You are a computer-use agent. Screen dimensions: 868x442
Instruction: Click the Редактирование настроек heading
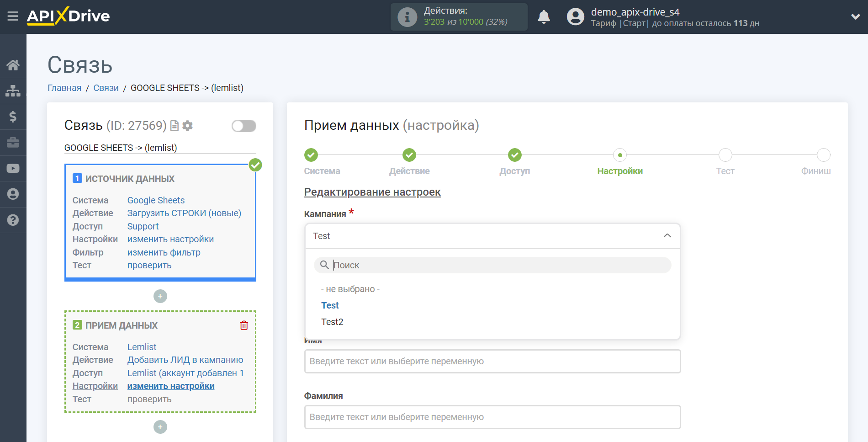tap(372, 192)
